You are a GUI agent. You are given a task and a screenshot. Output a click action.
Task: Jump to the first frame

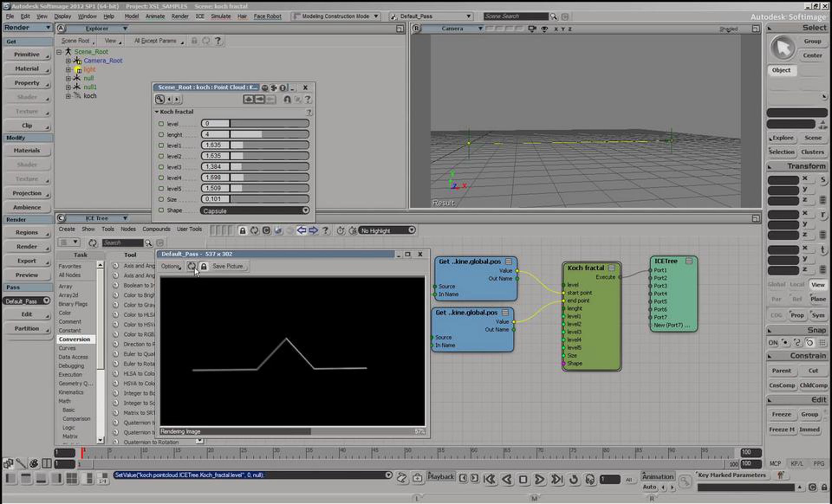[x=489, y=479]
